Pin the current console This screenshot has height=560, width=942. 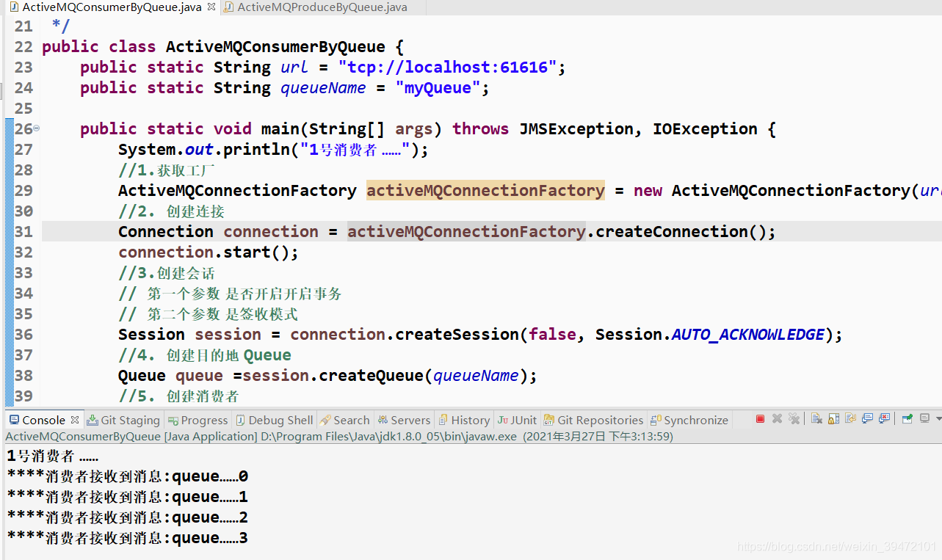point(907,419)
